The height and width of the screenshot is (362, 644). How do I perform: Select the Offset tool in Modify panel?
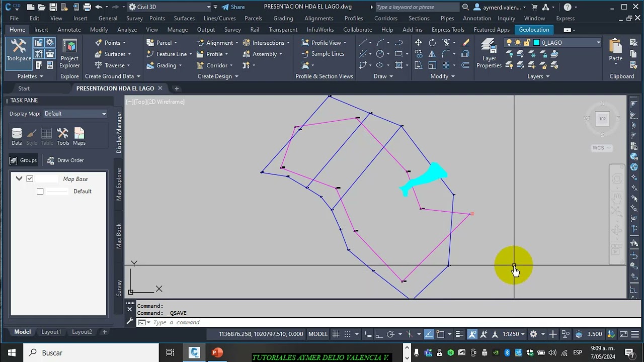[466, 65]
